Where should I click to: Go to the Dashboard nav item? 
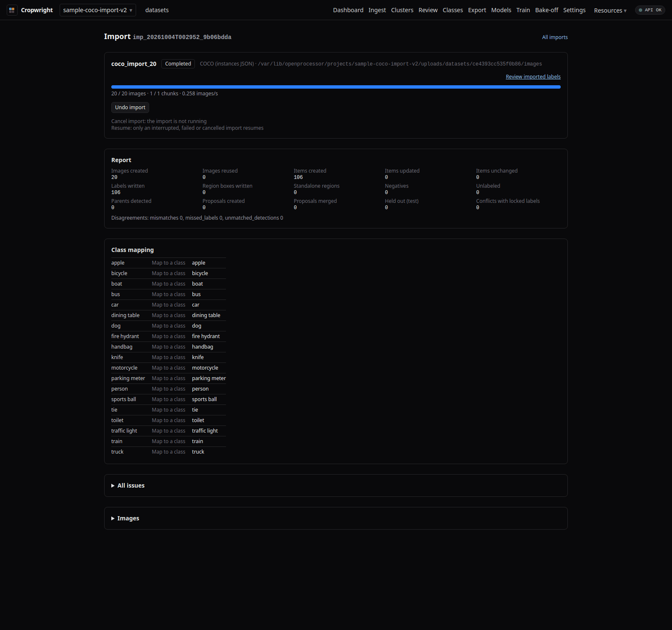[x=348, y=10]
